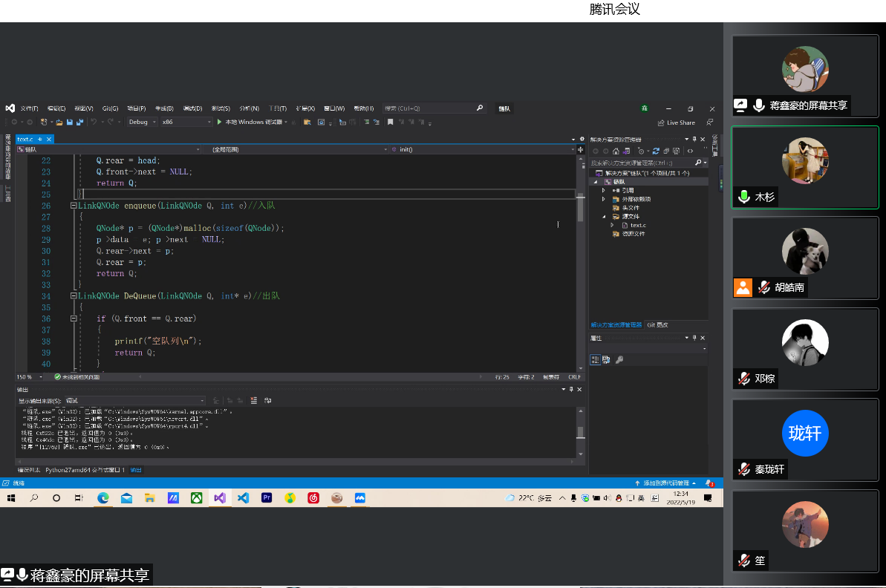Click the bookmark icon in the toolbar
The image size is (886, 588).
(390, 122)
